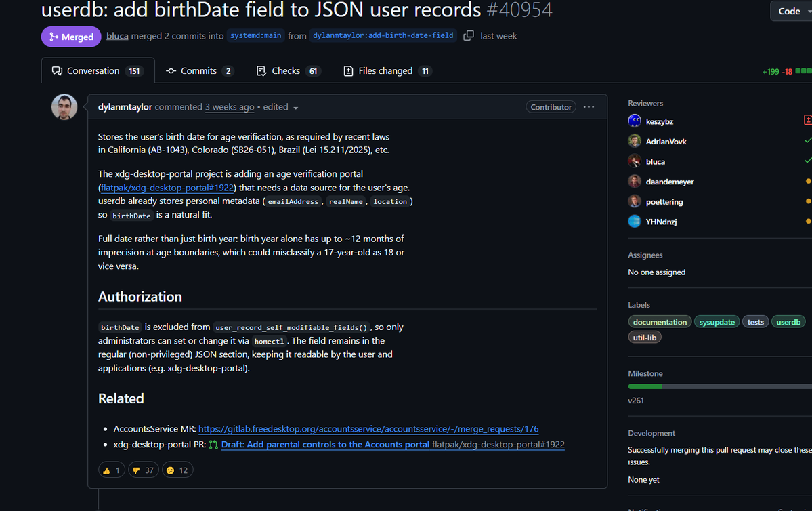Open the Code dropdown button

coord(791,11)
